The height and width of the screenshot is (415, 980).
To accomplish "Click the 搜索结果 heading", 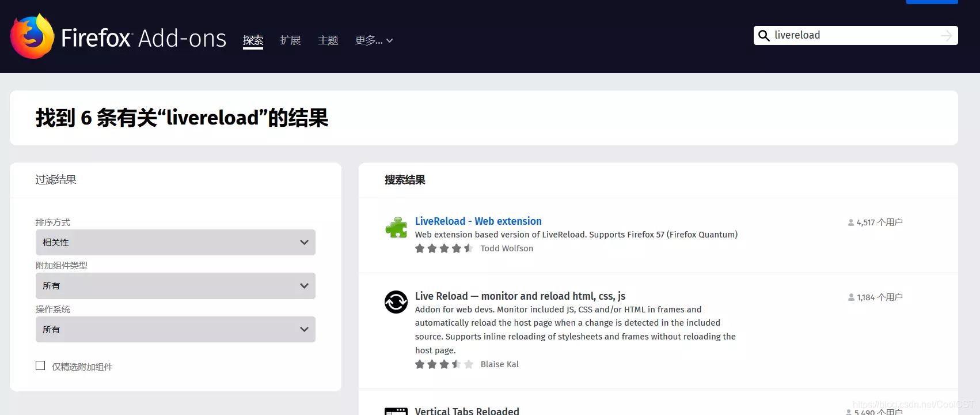I will [405, 180].
